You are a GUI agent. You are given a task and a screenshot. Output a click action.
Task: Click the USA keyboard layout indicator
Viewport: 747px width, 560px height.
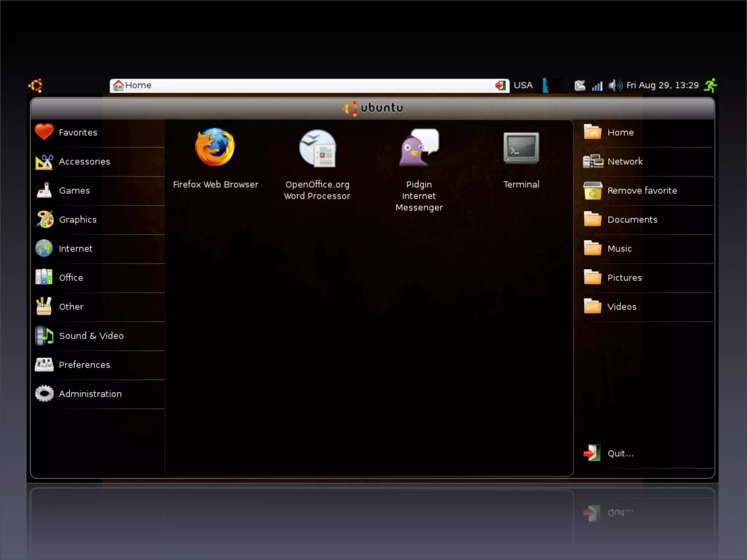point(523,85)
